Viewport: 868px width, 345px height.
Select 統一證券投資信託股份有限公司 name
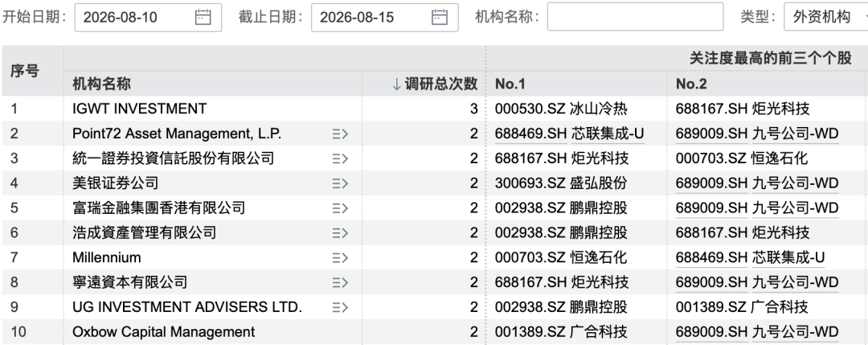(x=174, y=158)
